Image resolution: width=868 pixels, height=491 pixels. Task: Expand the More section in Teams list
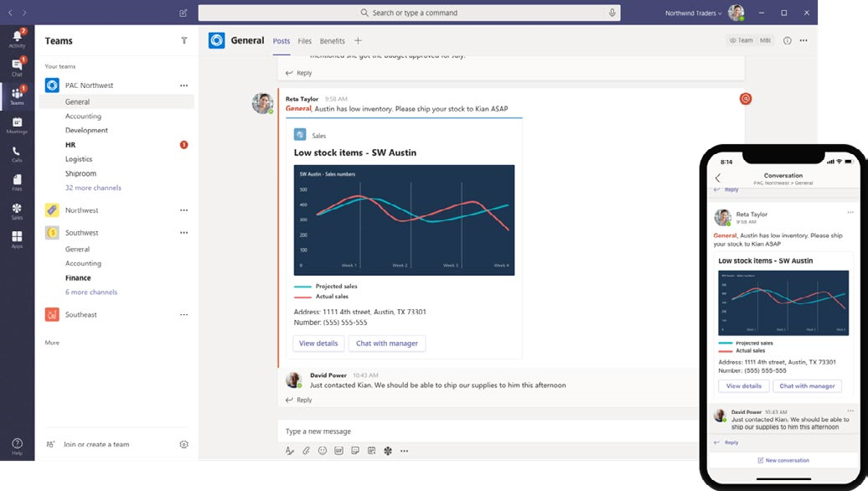click(x=52, y=343)
